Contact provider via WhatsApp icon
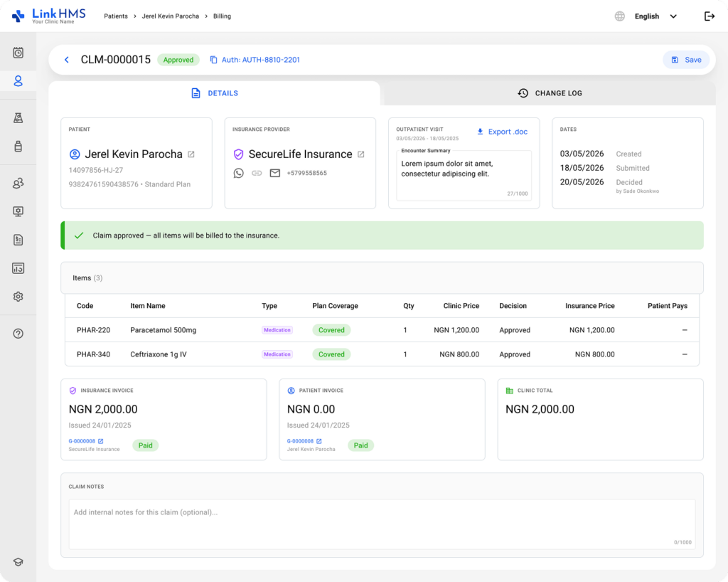 pos(239,173)
